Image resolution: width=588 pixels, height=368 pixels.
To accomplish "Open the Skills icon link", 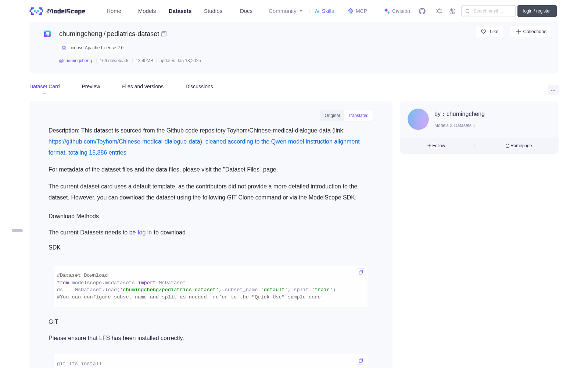I will point(324,11).
